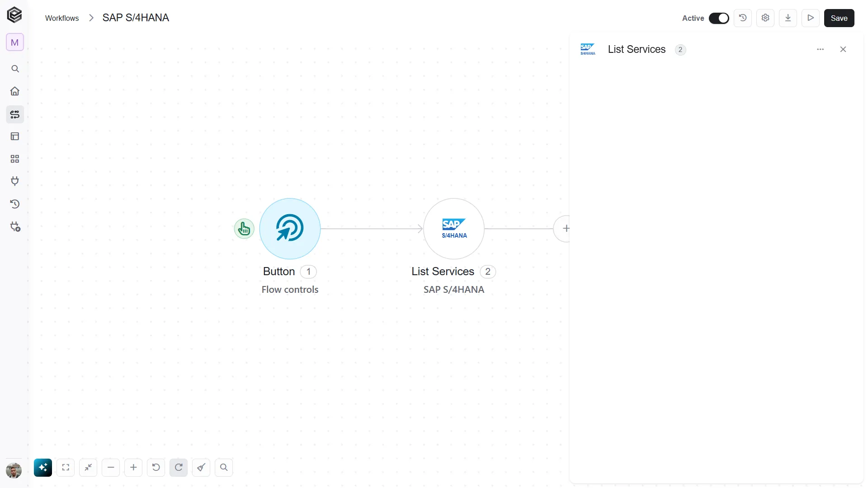Select the List Services SAP node on the canvas
The image size is (868, 488).
[454, 229]
